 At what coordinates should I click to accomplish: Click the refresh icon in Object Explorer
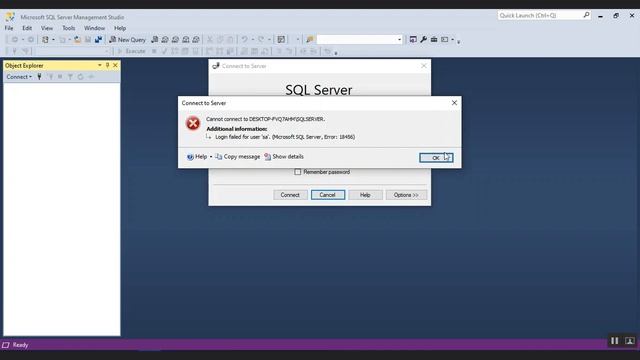pyautogui.click(x=80, y=77)
